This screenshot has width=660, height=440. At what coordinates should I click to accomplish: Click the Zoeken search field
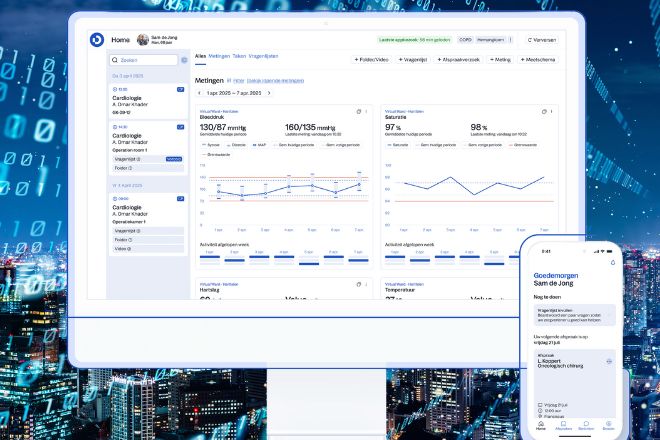click(x=143, y=60)
